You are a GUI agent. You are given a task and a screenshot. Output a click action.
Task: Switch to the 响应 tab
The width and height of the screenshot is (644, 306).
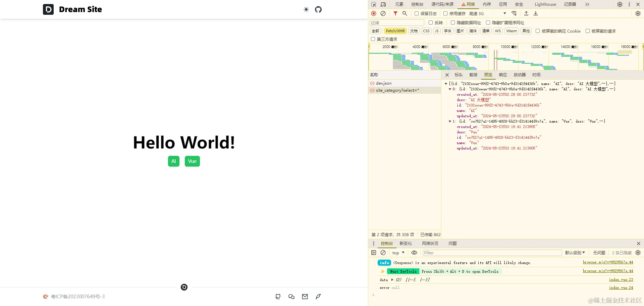tap(503, 75)
